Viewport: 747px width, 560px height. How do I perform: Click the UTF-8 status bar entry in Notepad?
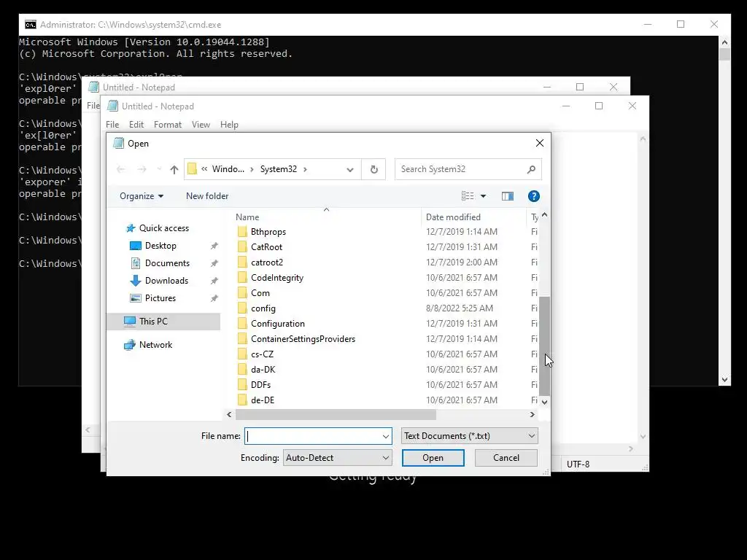pos(578,464)
